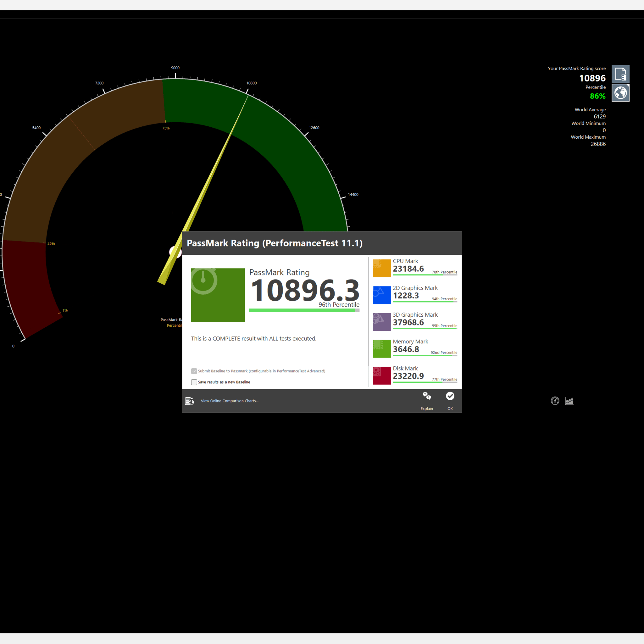Select the 37968.6 3D Graphics Mark score

tap(408, 323)
